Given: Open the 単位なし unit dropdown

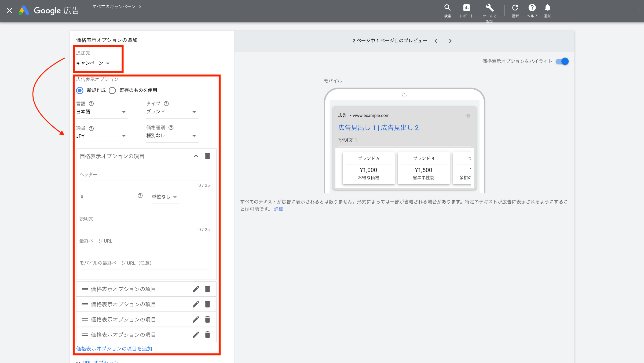Looking at the screenshot, I should coord(165,197).
